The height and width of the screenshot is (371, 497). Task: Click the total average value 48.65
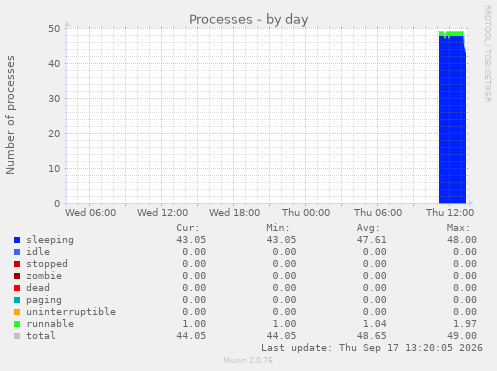371,336
